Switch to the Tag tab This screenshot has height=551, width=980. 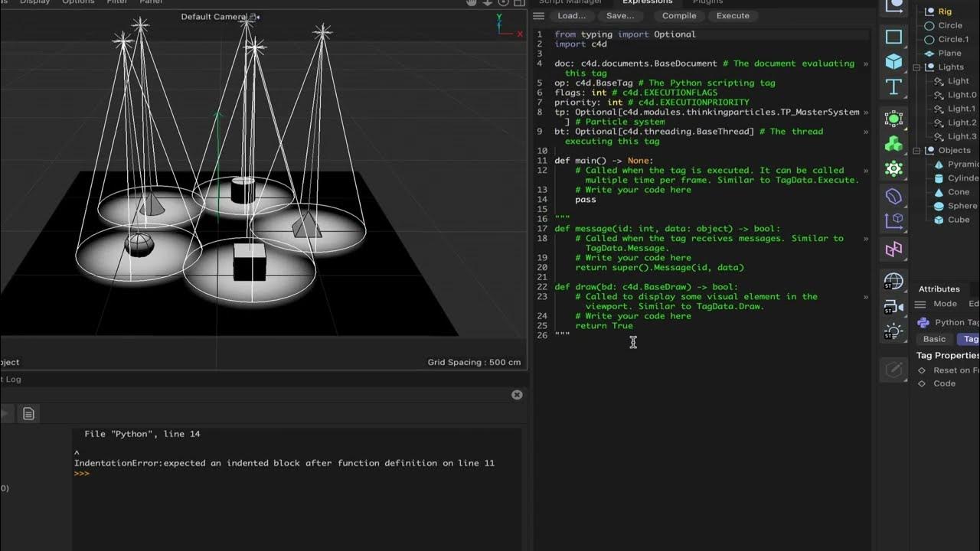970,339
